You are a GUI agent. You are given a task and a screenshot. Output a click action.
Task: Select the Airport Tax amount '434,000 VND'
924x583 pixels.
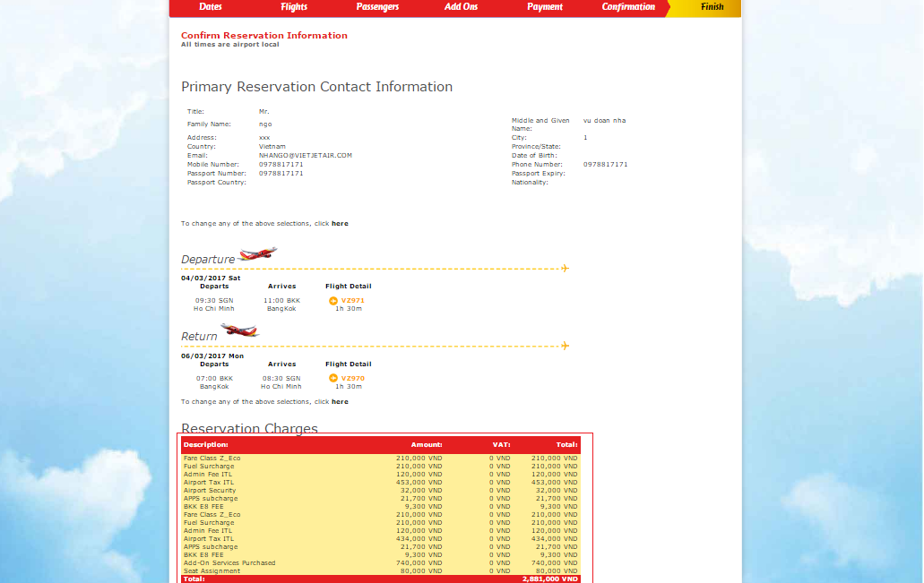(419, 539)
